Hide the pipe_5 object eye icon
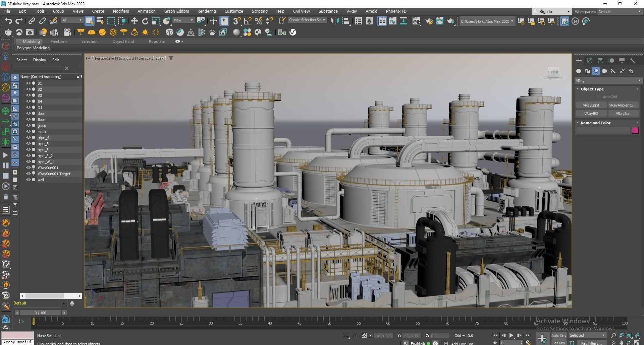The width and height of the screenshot is (644, 345). point(29,149)
